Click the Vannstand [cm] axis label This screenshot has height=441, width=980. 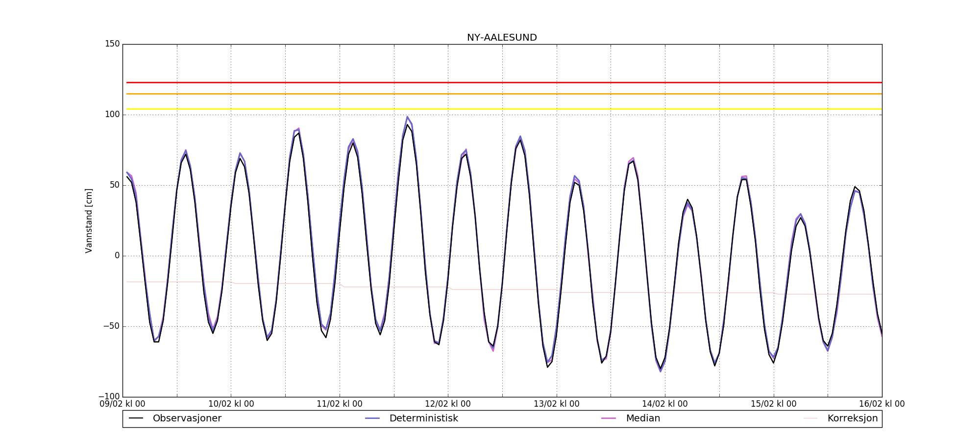tap(89, 220)
